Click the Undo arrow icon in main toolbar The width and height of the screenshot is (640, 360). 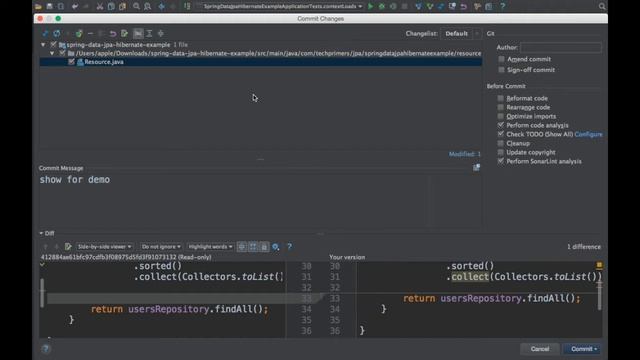tap(75, 6)
